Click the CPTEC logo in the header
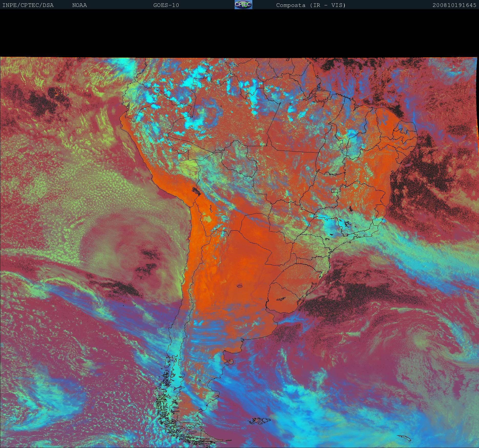 point(243,5)
